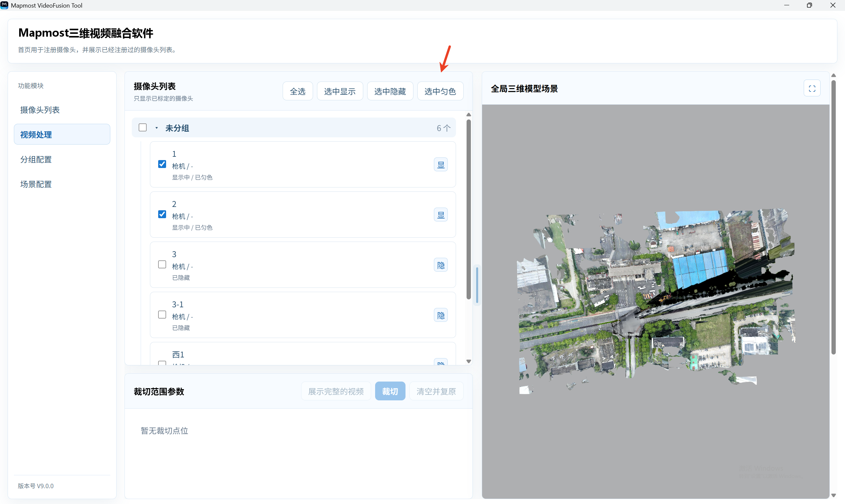The image size is (845, 504).
Task: Open 场景配置 in sidebar
Action: 62,184
